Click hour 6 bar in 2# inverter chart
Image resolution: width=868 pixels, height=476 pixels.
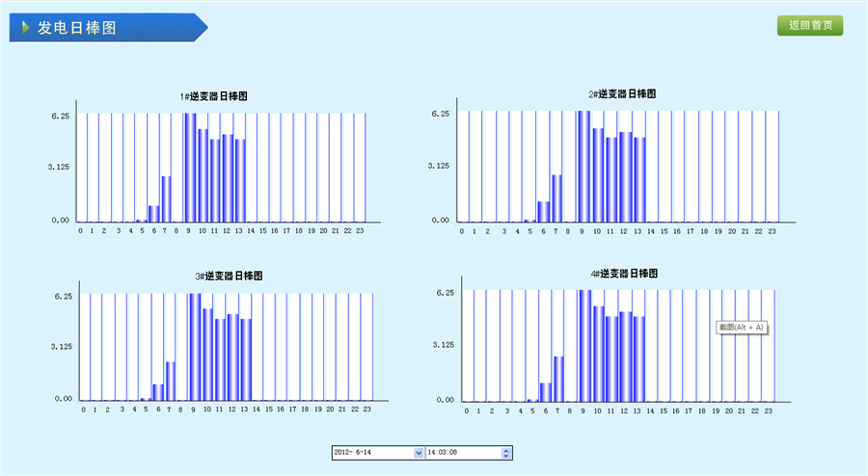coord(543,211)
